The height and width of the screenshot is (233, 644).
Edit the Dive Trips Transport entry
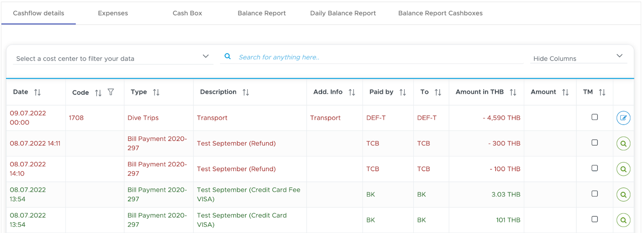point(623,118)
